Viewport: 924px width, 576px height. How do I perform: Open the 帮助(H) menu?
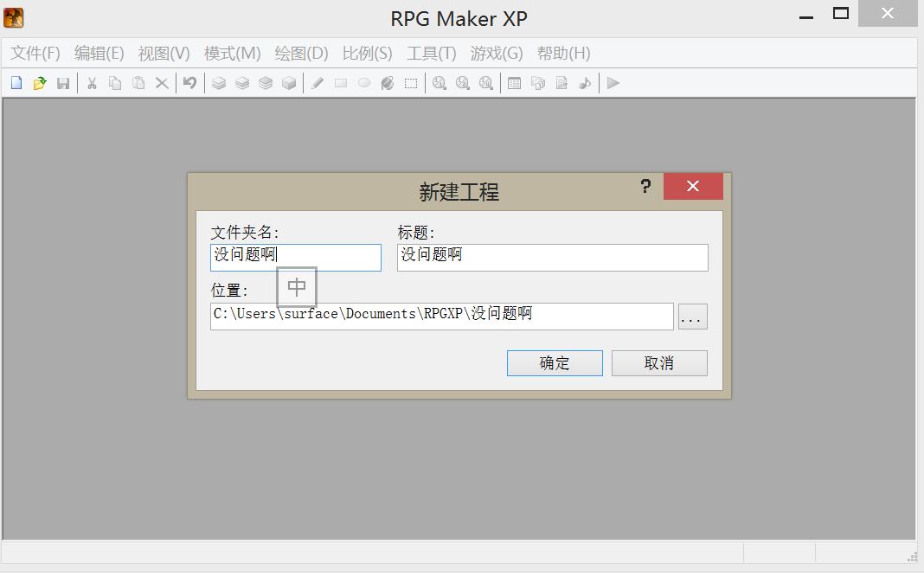(x=563, y=54)
